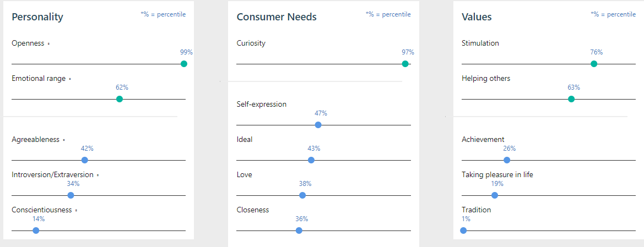The width and height of the screenshot is (644, 247).
Task: Click the Helping others 63% marker
Action: pyautogui.click(x=571, y=99)
